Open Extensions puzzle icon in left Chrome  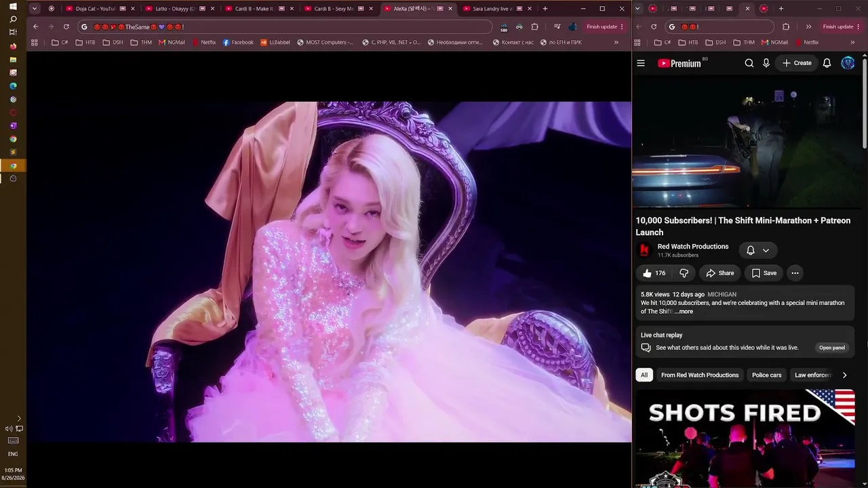(534, 26)
